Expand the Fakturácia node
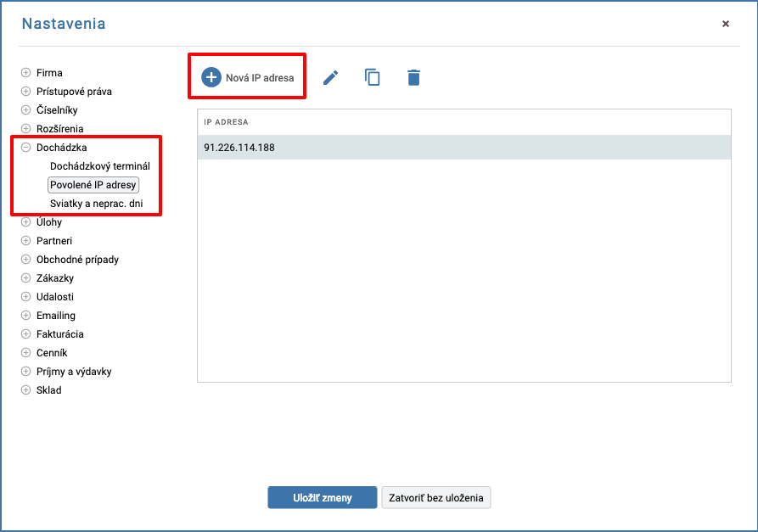 [26, 334]
